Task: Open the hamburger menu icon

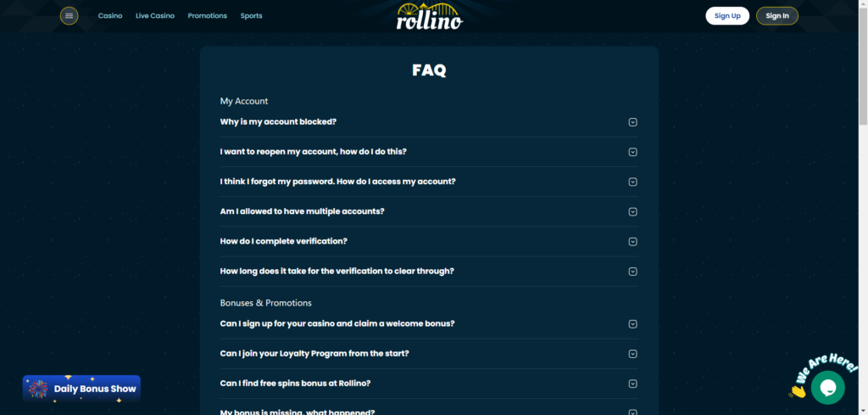Action: coord(70,16)
